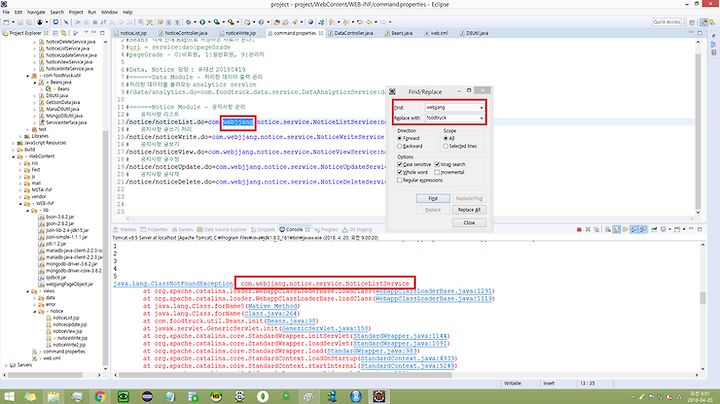
Task: Select Backward direction radio button
Action: [399, 146]
